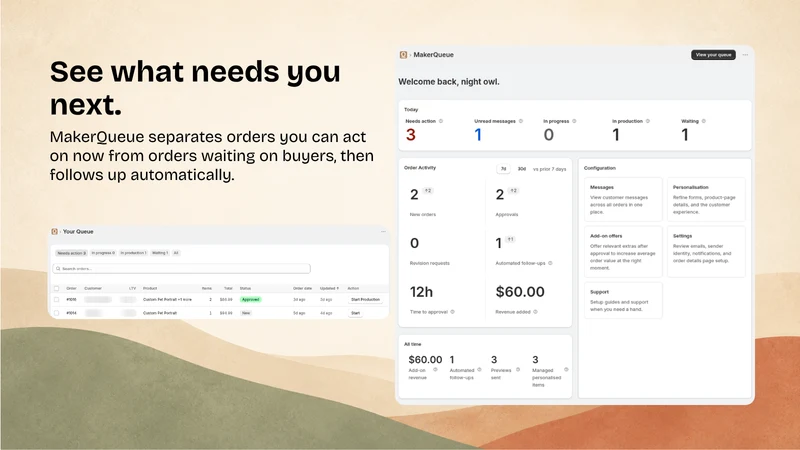Screen dimensions: 800x450
Task: Click the View your queue button
Action: 713,55
